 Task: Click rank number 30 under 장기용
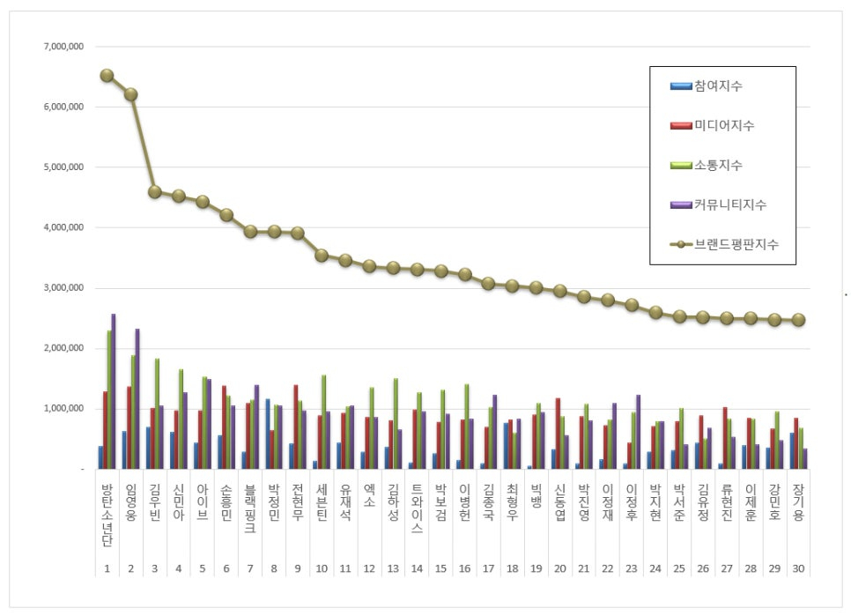[798, 569]
